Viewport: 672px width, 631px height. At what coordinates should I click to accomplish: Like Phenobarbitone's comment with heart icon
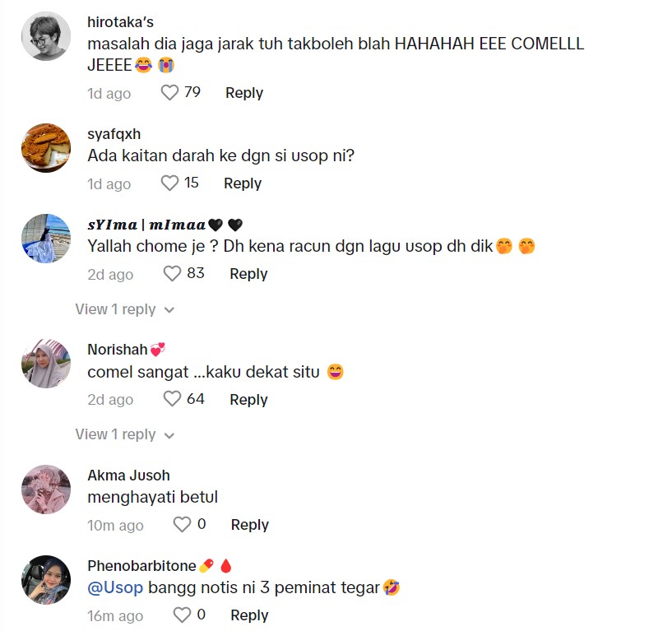(x=182, y=615)
